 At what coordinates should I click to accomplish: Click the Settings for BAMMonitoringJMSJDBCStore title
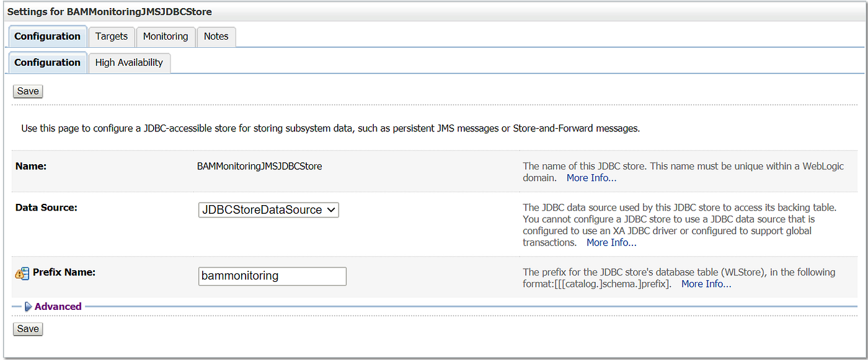109,12
